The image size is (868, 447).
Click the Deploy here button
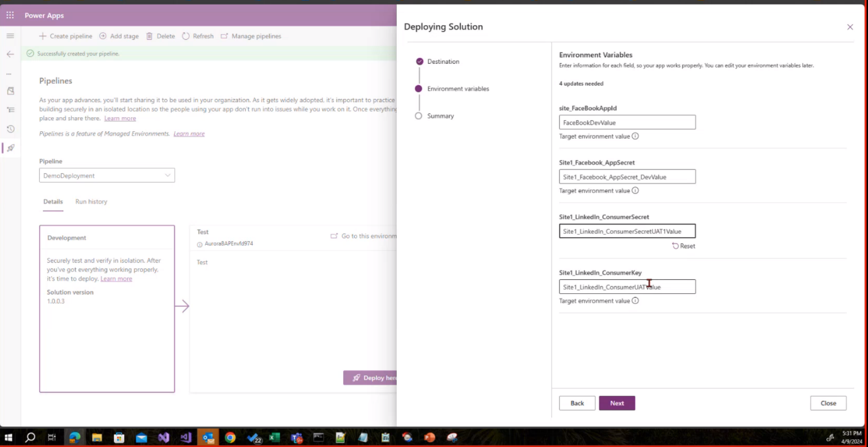point(370,378)
